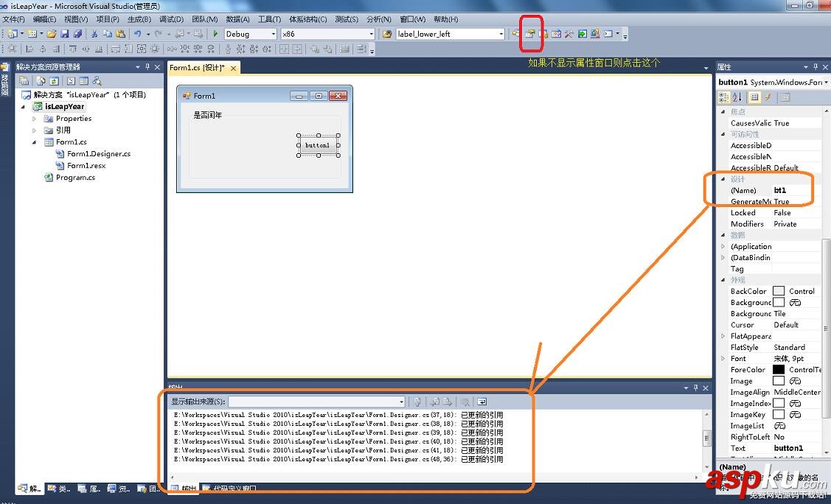Open the Solution Explorer toolbar icon

click(516, 34)
